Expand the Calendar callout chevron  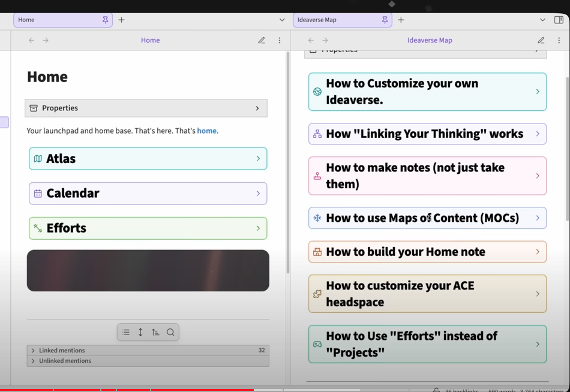pos(258,193)
